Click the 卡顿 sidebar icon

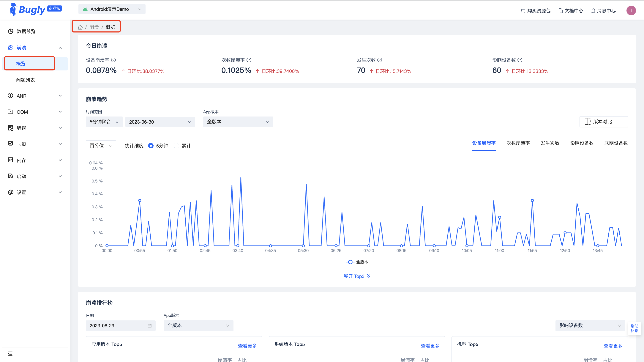(10, 144)
